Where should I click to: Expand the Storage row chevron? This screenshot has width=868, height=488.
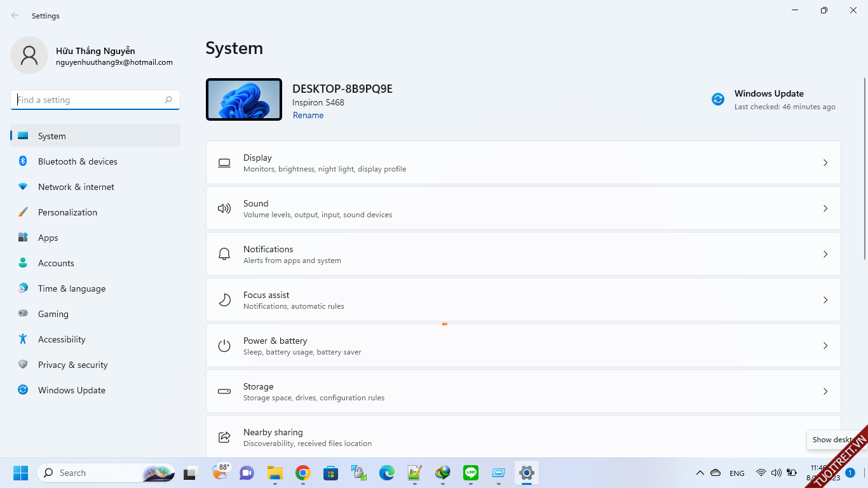click(825, 391)
